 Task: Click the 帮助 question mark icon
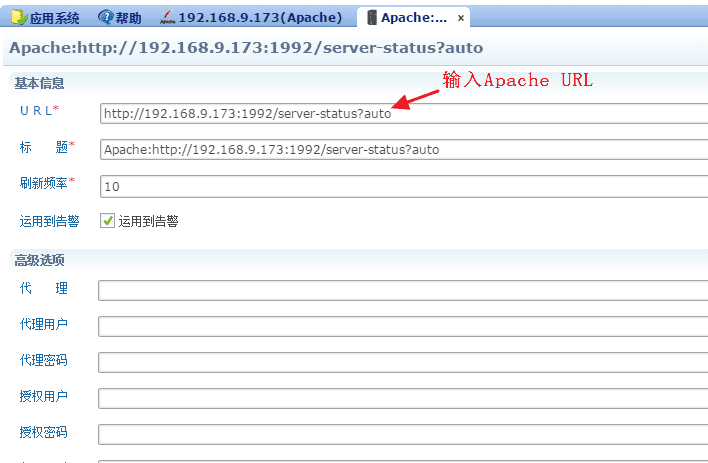click(x=106, y=17)
